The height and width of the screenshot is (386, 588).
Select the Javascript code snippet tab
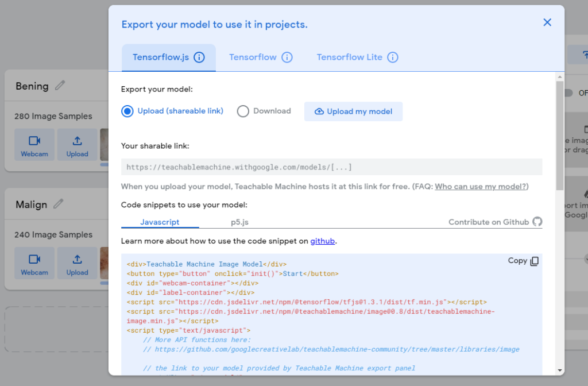(160, 222)
